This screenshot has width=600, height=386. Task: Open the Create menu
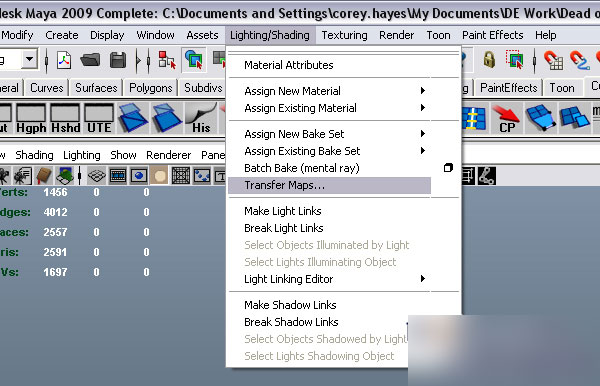click(62, 35)
